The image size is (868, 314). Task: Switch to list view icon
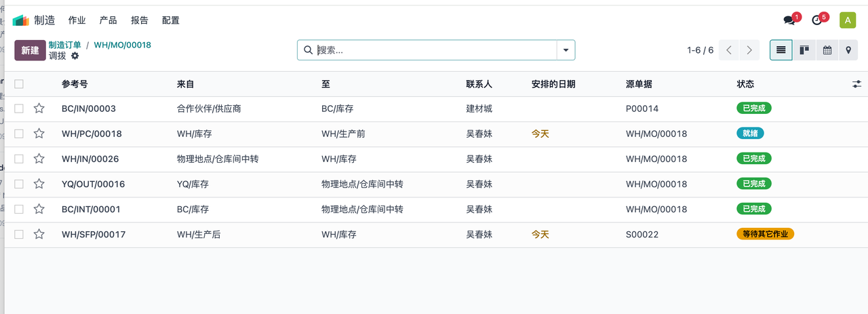pos(781,50)
